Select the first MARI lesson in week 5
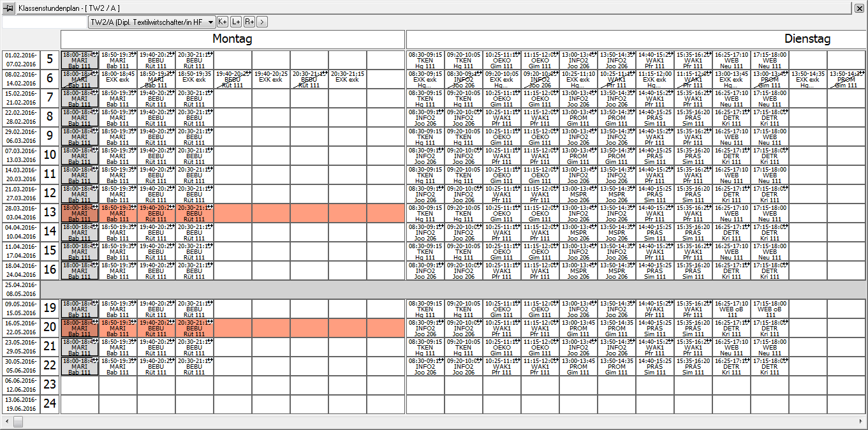 80,60
